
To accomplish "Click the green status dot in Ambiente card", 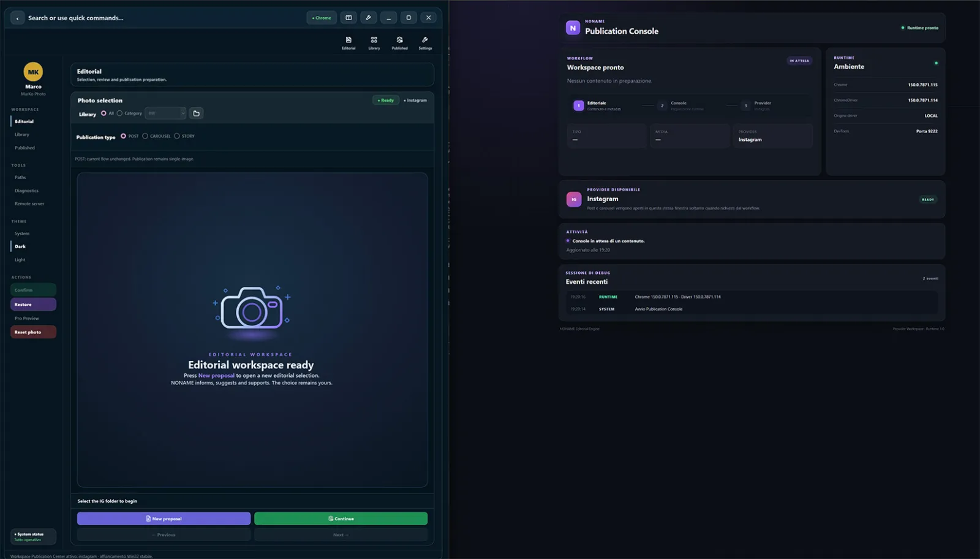I will tap(936, 63).
